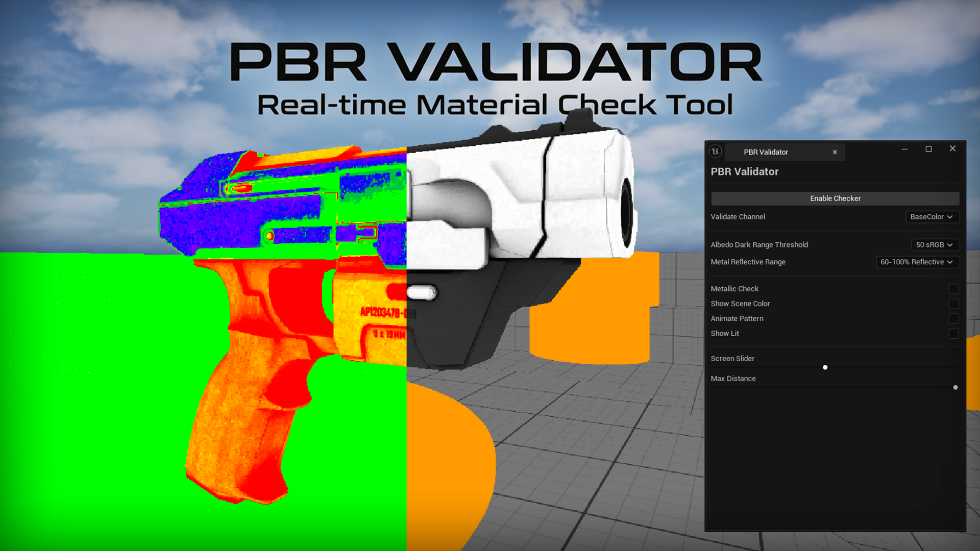Click the 'Max Distance' label

(733, 379)
